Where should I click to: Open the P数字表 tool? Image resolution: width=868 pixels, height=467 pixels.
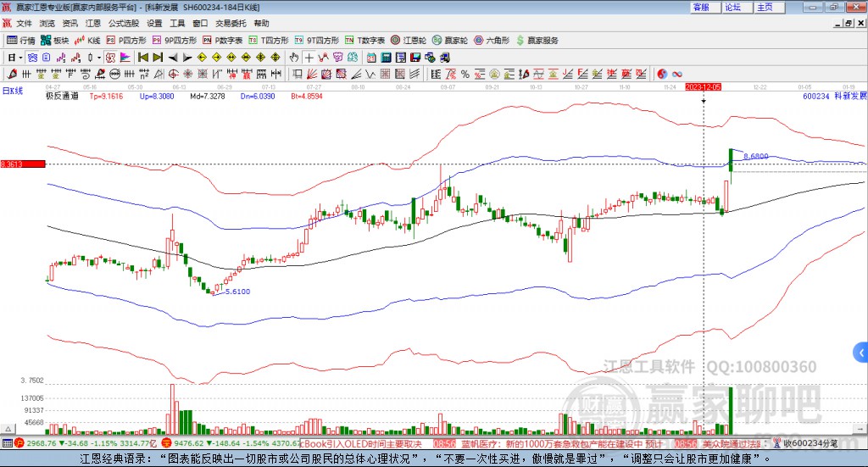point(223,41)
